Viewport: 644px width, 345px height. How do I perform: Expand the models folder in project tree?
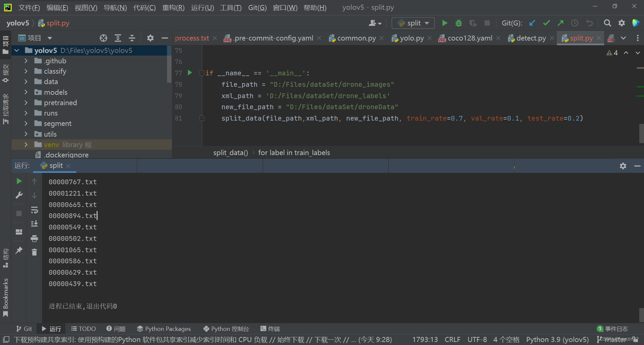26,92
